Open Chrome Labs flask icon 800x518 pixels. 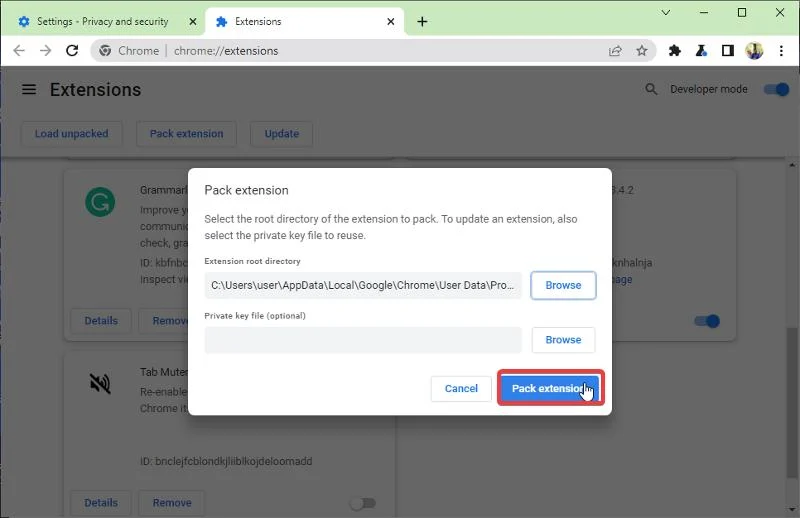(701, 51)
